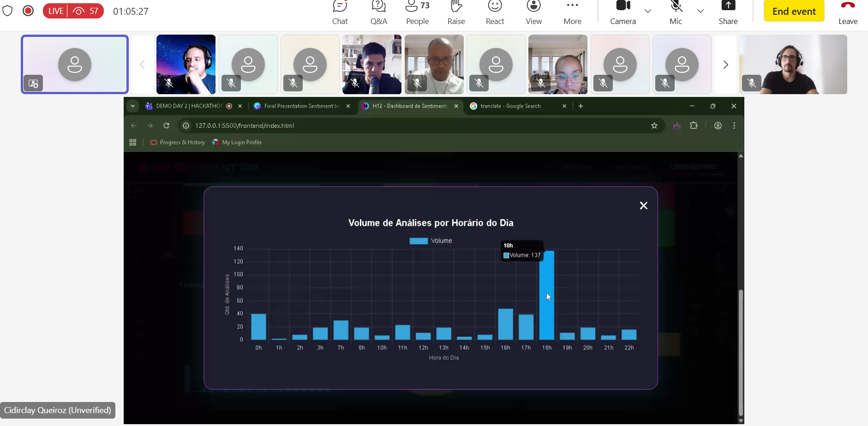Image resolution: width=868 pixels, height=426 pixels.
Task: Unmute the Mic
Action: click(676, 12)
